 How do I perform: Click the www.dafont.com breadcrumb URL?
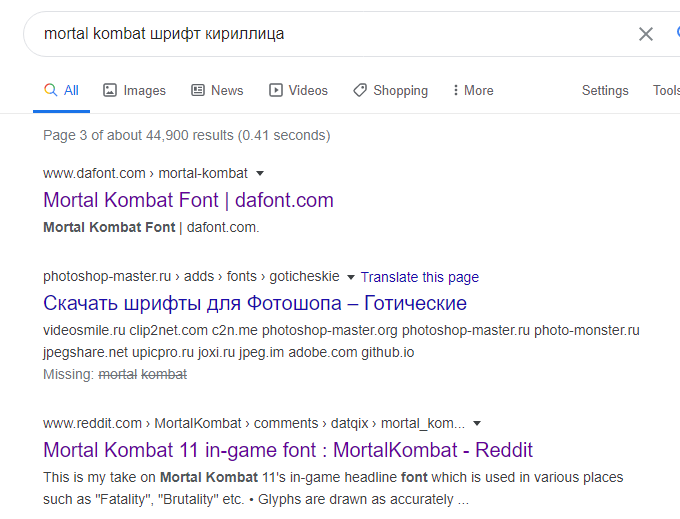pos(145,173)
